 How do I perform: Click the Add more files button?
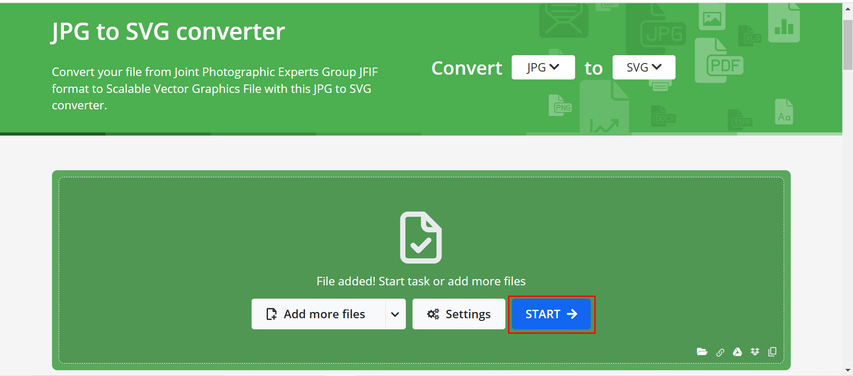tap(318, 314)
